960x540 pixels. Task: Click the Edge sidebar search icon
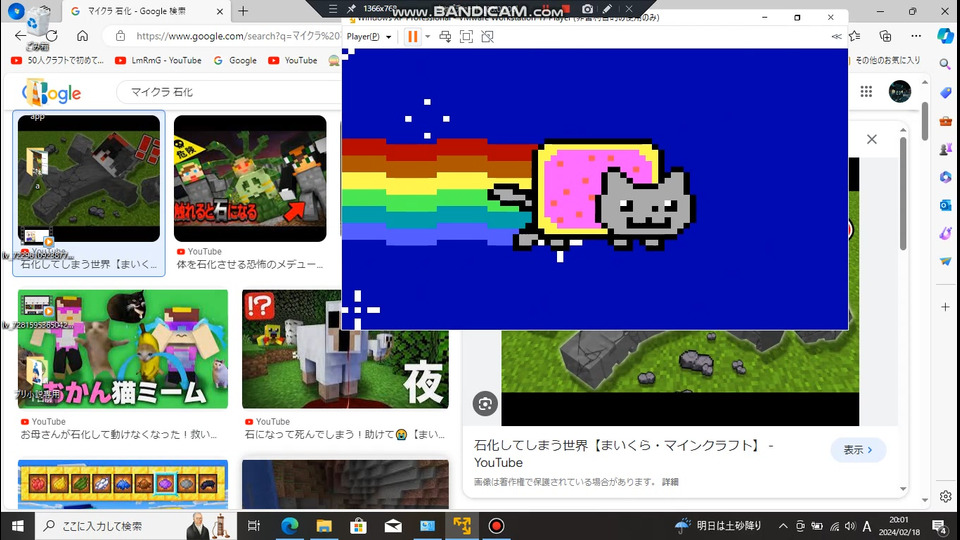pyautogui.click(x=945, y=64)
